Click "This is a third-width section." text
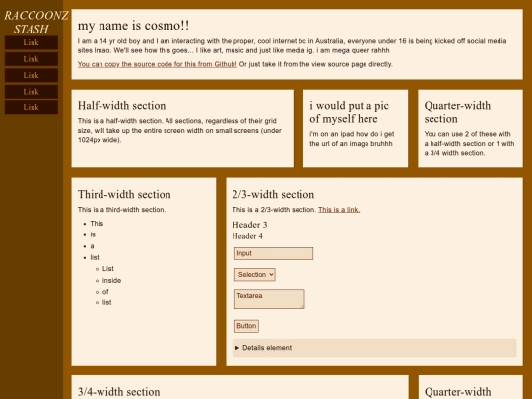Screen dimensions: 532x399 (x=121, y=210)
